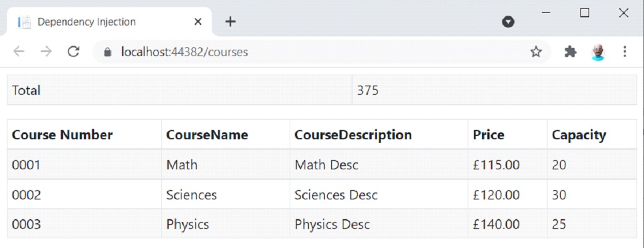Maximize the browser window
This screenshot has height=248, width=644.
click(x=584, y=13)
